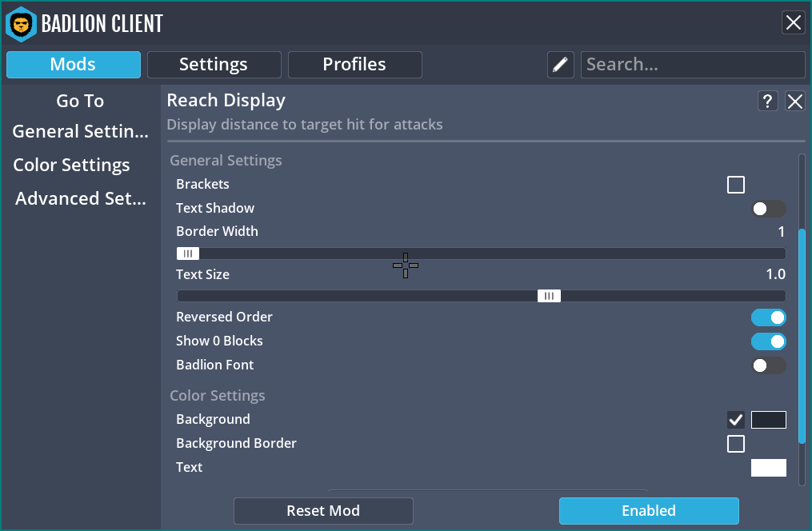Image resolution: width=812 pixels, height=531 pixels.
Task: Jump to Advanced Settings in sidebar
Action: (x=80, y=199)
